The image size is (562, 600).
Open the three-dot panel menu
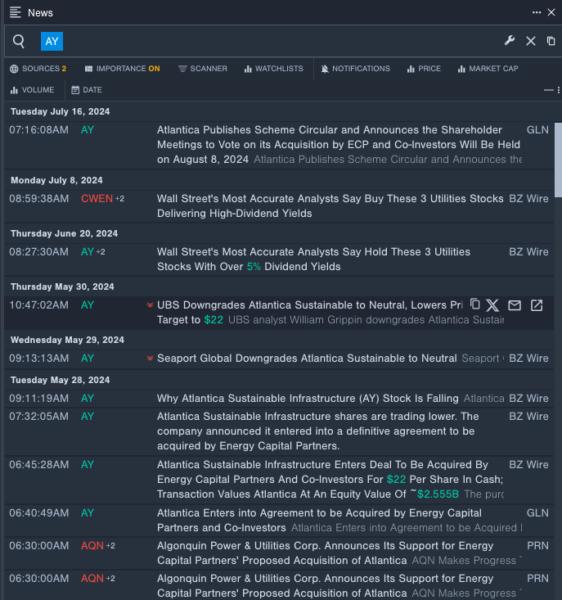[x=537, y=13]
